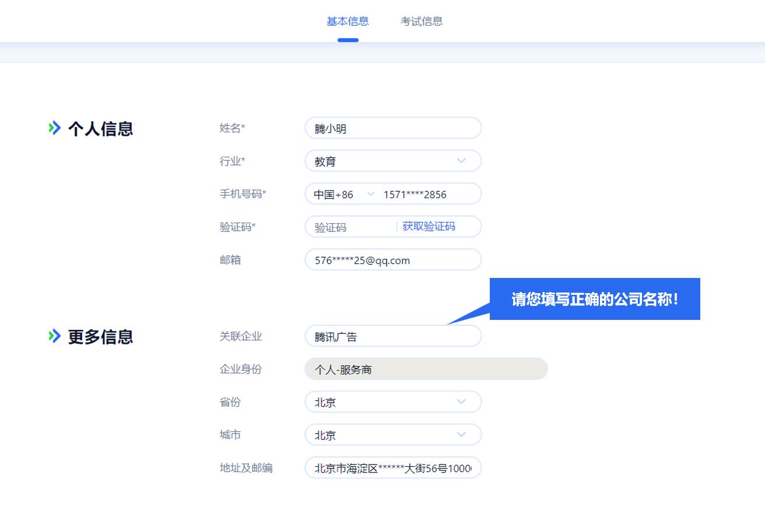
Task: Click the blue tooltip 请您填写正确的公司名称
Action: coord(594,298)
